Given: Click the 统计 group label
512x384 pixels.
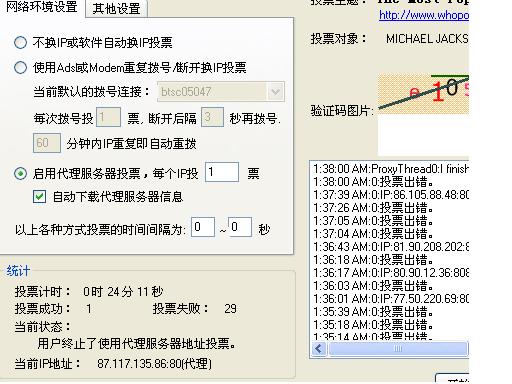Looking at the screenshot, I should [18, 271].
